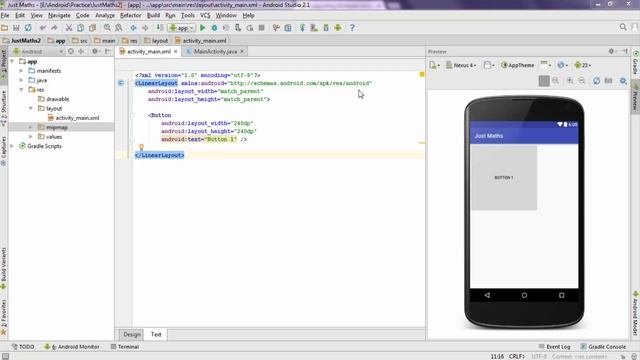Click the Find magnifier icon
Screen dimensions: 640x360
coord(107,28)
